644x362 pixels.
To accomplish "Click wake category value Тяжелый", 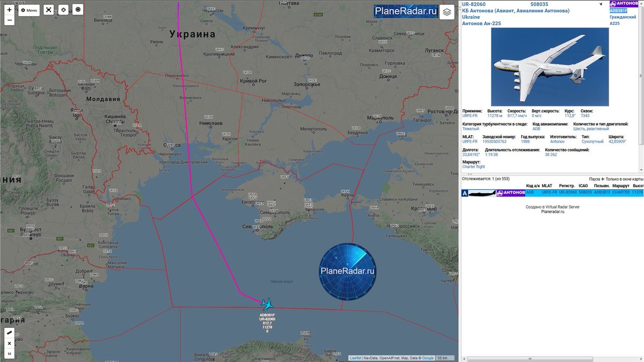I will click(471, 129).
